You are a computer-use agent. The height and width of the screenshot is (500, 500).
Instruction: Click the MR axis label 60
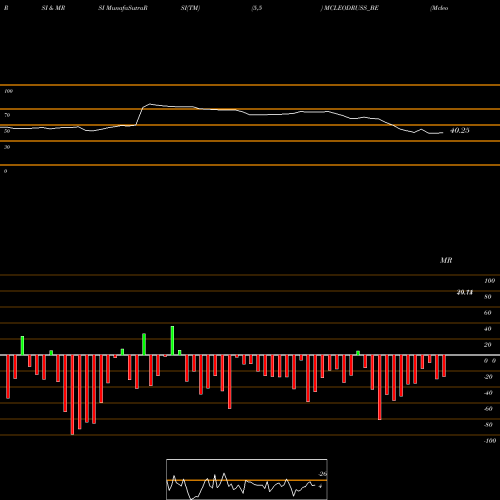(488, 313)
